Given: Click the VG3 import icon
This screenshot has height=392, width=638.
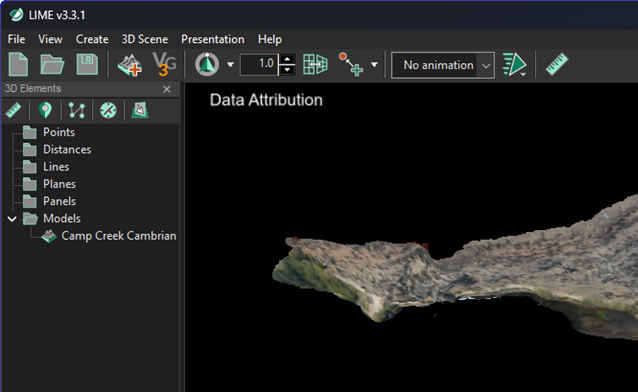Looking at the screenshot, I should click(x=164, y=64).
